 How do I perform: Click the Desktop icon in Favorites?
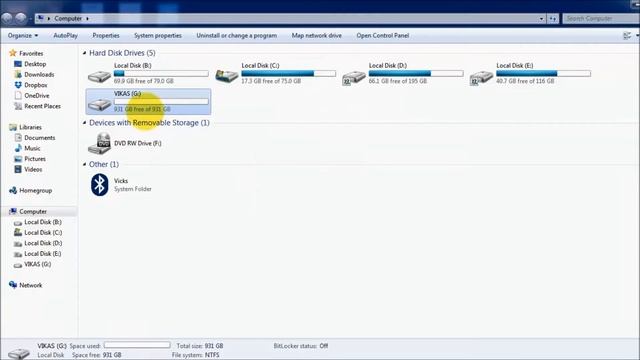click(x=18, y=64)
